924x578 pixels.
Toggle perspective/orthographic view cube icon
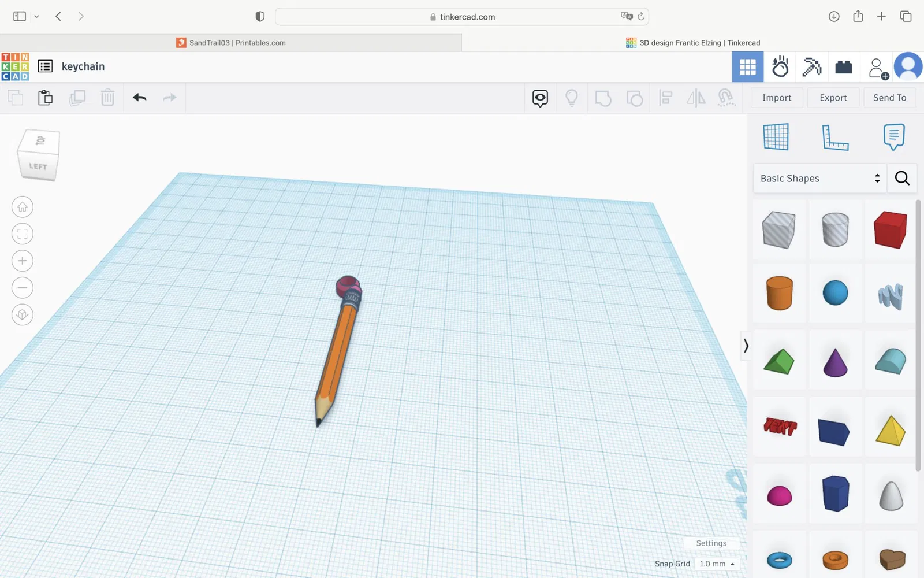pyautogui.click(x=23, y=315)
